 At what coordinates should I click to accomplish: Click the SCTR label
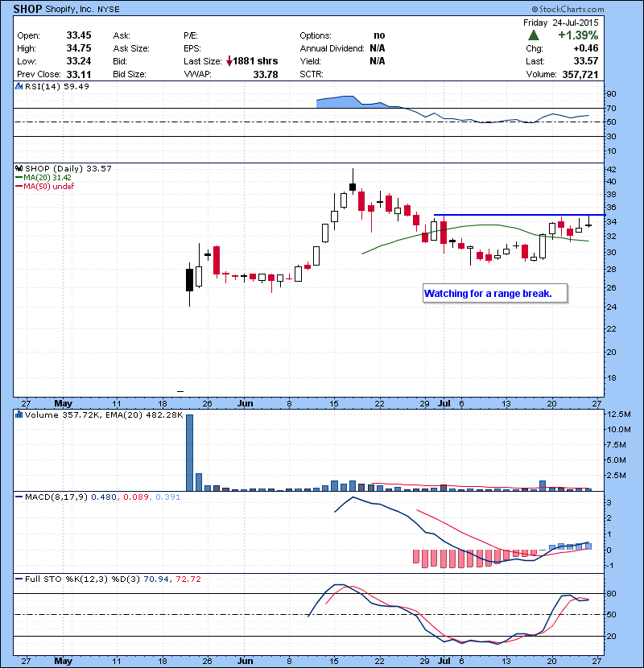pyautogui.click(x=311, y=74)
